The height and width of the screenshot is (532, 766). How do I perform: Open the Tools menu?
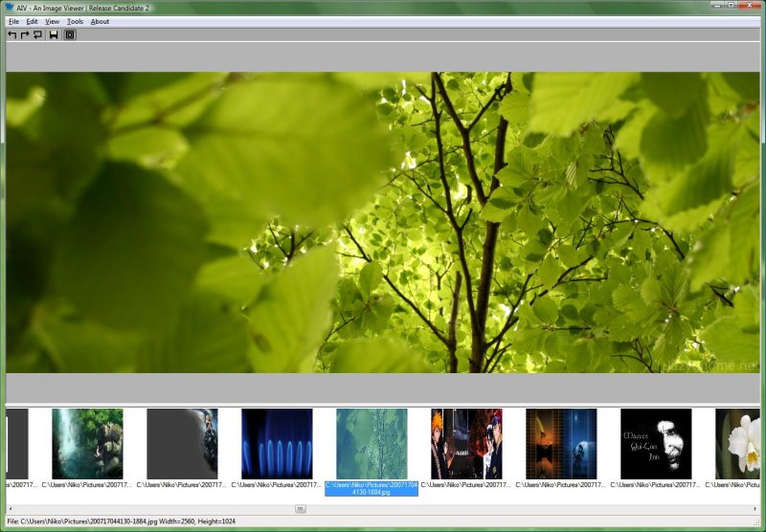tap(75, 21)
